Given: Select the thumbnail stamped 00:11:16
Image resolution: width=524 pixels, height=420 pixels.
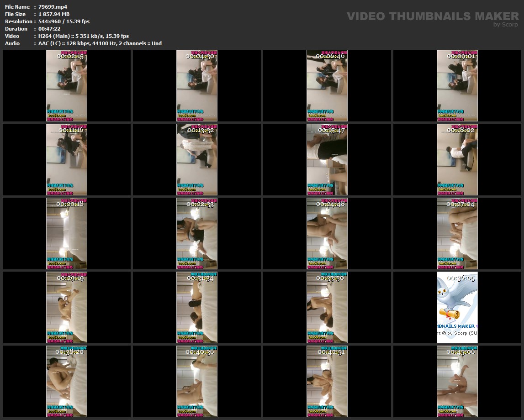Looking at the screenshot, I should (67, 159).
